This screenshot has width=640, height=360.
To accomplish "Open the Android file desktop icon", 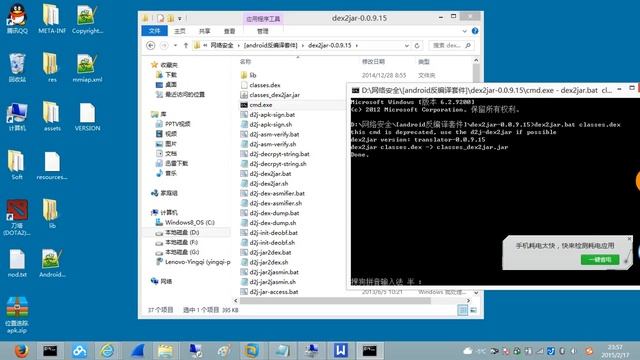I will tap(52, 263).
